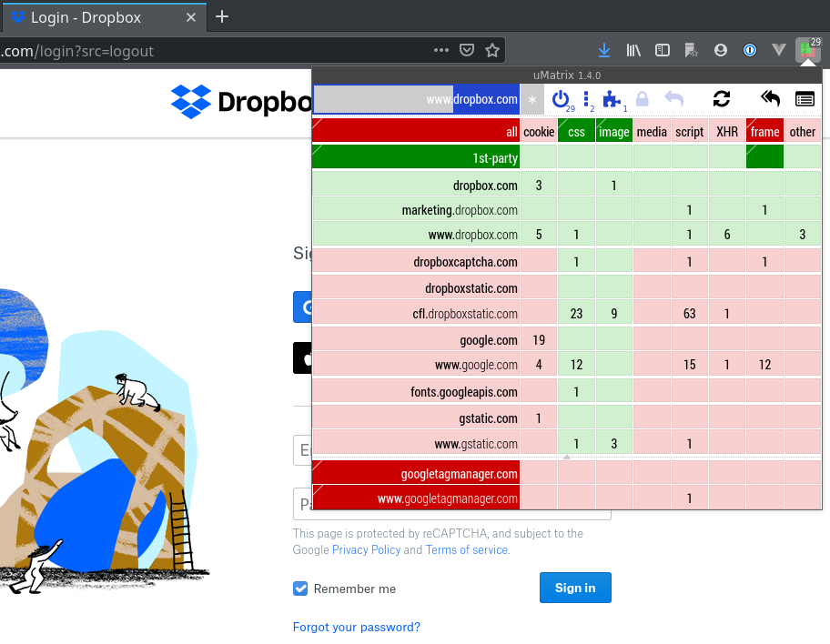830x644 pixels.
Task: Toggle the other column header
Action: pos(803,131)
